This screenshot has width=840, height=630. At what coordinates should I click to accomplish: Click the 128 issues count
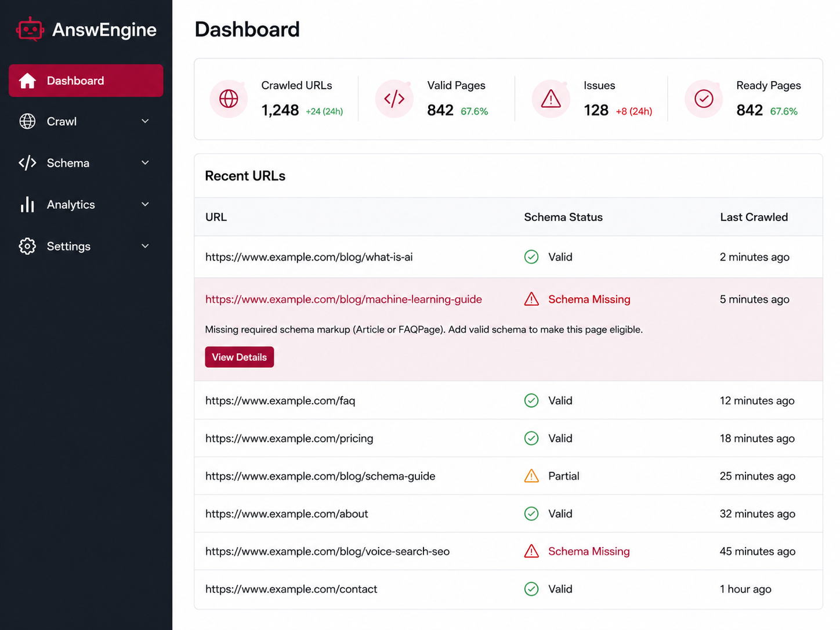(x=596, y=110)
